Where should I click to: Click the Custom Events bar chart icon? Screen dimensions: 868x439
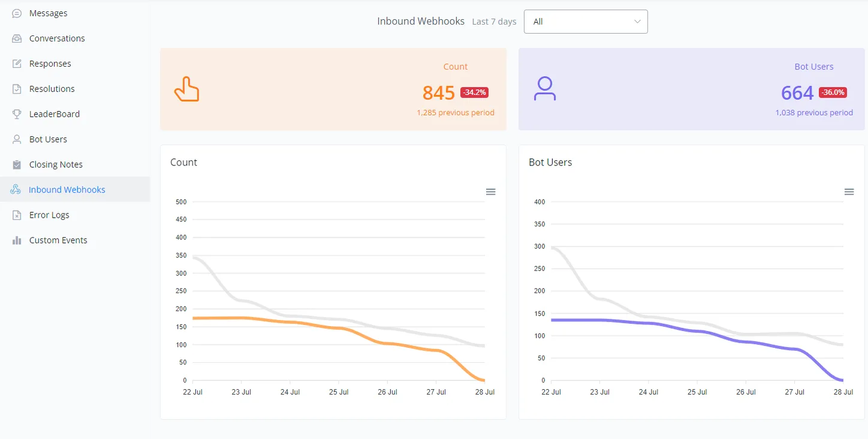point(17,240)
